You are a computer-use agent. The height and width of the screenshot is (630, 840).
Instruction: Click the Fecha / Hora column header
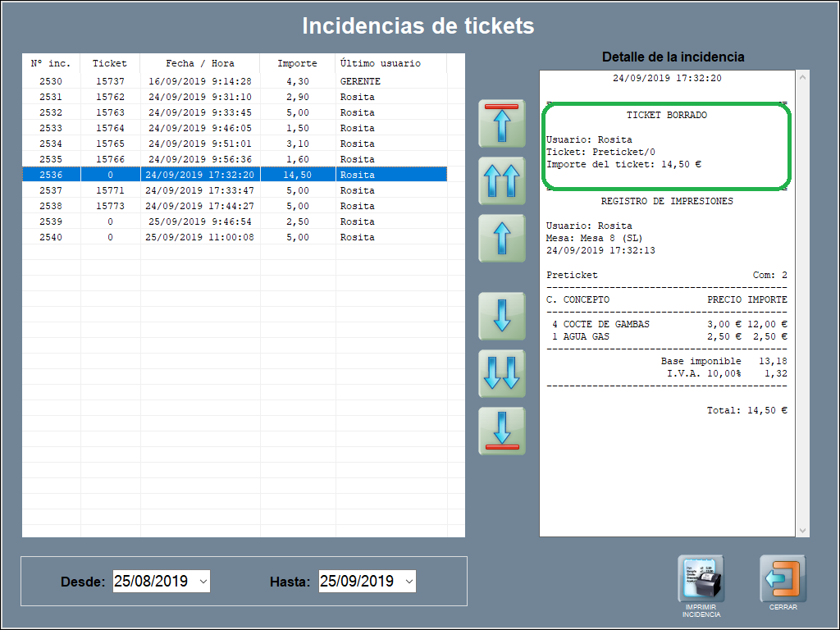click(x=200, y=63)
